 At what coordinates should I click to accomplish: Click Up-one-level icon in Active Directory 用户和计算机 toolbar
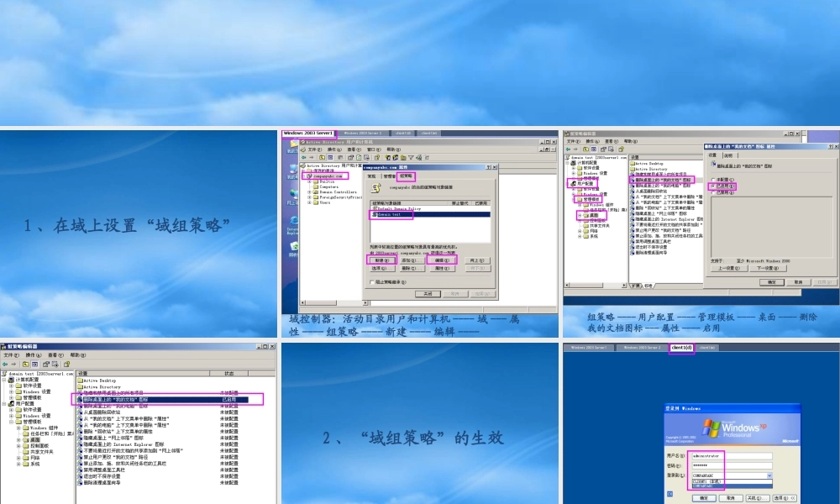point(322,157)
